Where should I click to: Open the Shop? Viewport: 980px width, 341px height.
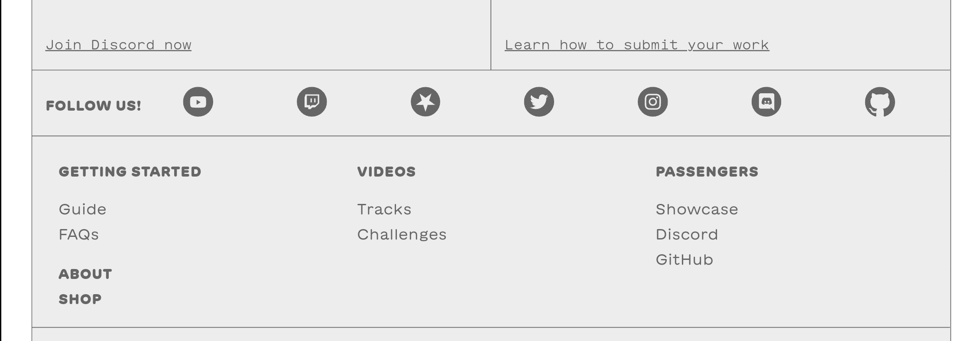point(80,299)
